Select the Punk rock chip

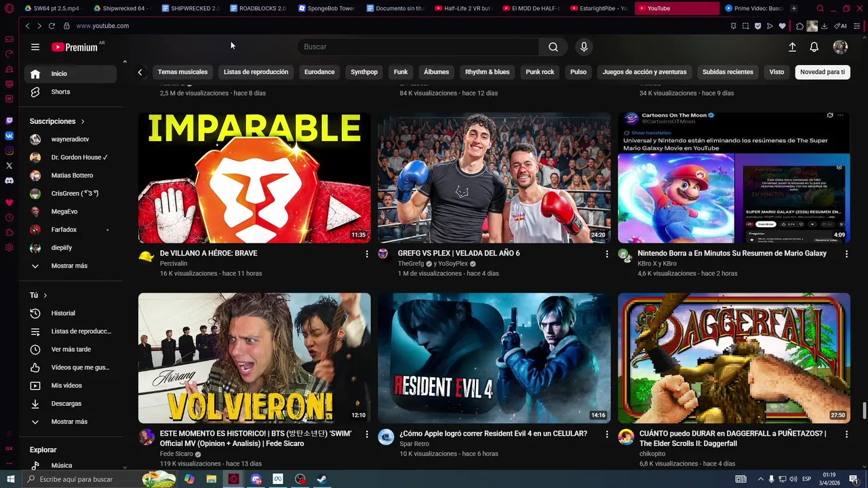[540, 72]
